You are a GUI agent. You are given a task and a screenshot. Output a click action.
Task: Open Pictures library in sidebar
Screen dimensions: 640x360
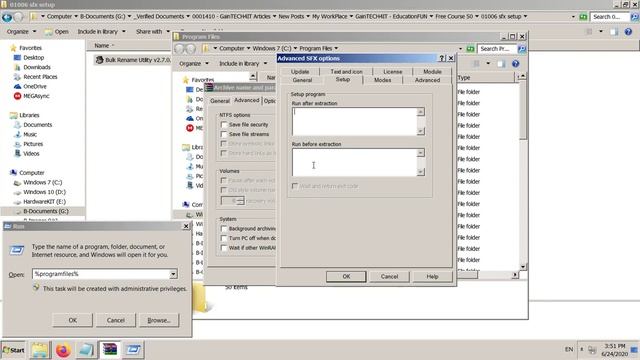[33, 144]
